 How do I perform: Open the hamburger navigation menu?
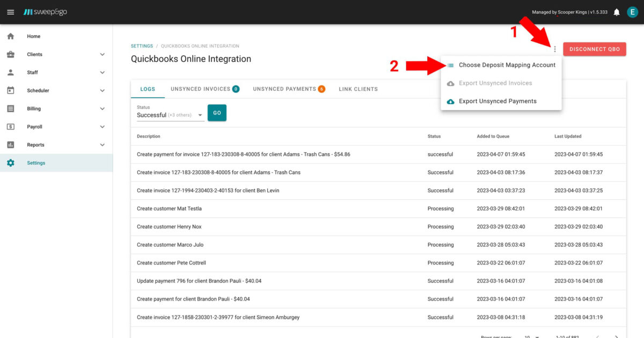11,12
